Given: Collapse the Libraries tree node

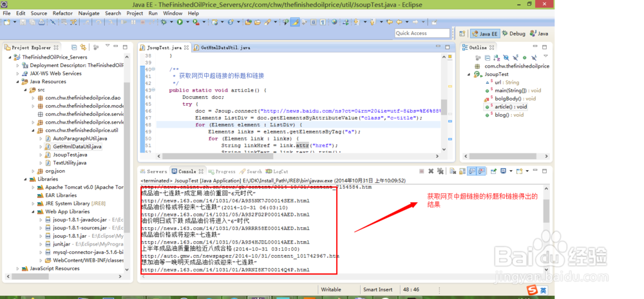Looking at the screenshot, I should pyautogui.click(x=24, y=179).
